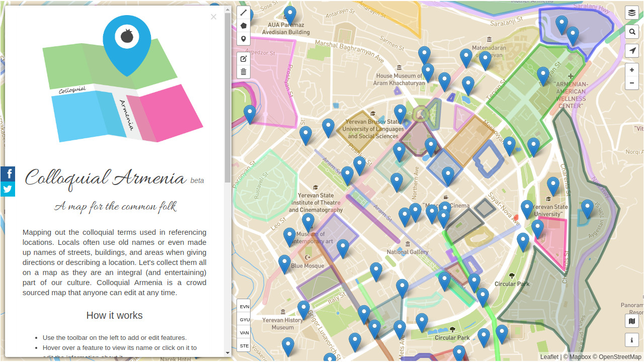Share via the Facebook icon

pos(8,174)
